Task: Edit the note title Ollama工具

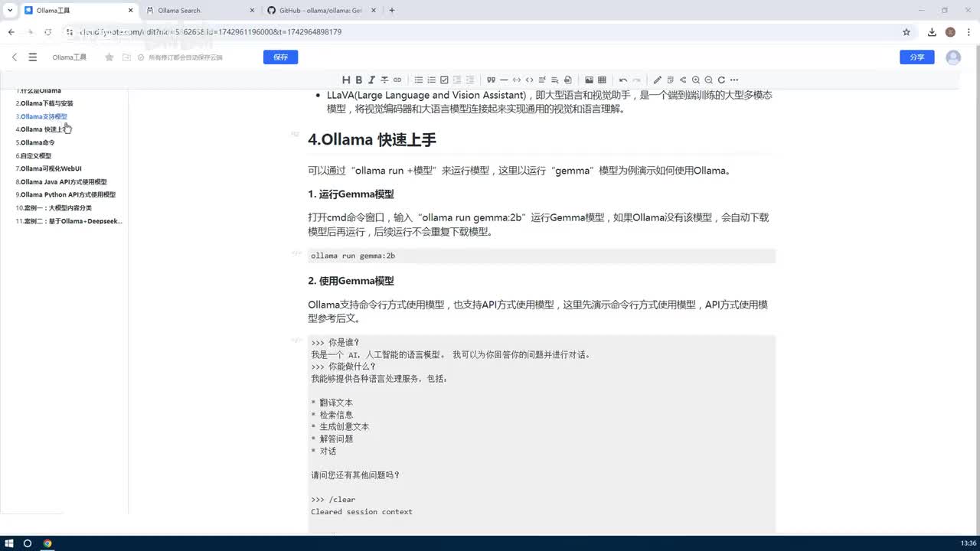Action: pyautogui.click(x=70, y=57)
